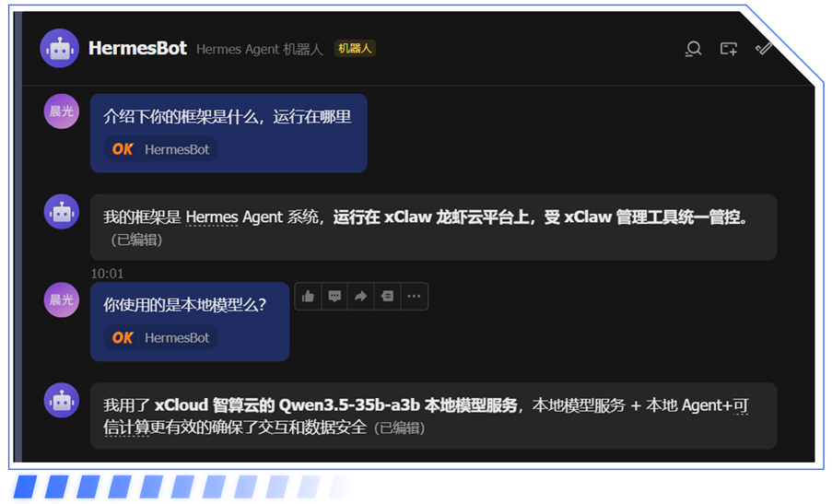Screen dimensions: 832x504
Task: Click underlined Hermes Agent text in reply
Action: point(224,218)
